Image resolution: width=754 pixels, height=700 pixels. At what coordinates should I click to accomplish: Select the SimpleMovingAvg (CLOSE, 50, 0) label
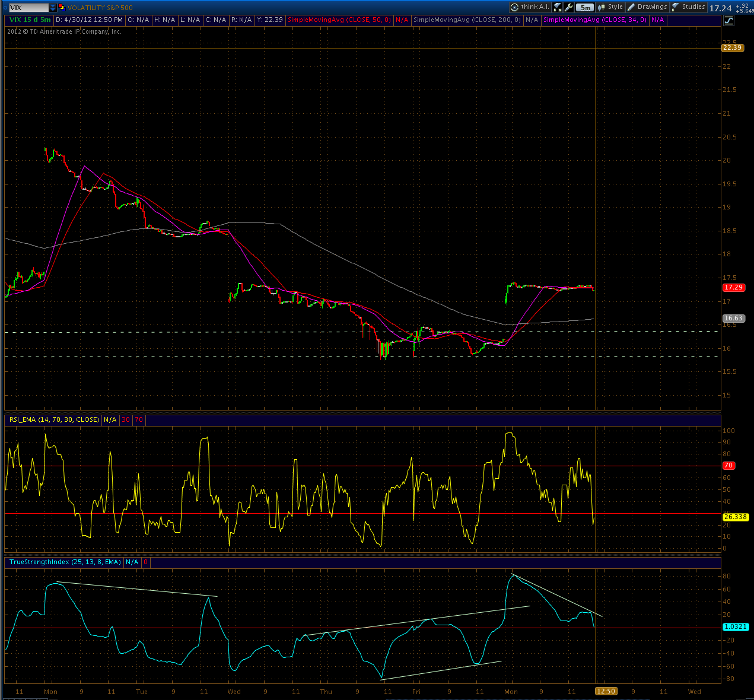[339, 20]
